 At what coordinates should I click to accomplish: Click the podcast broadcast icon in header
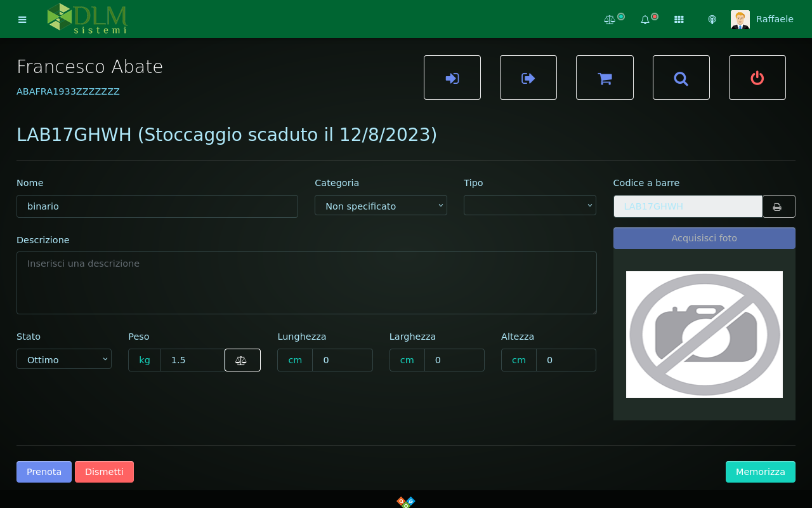coord(712,20)
